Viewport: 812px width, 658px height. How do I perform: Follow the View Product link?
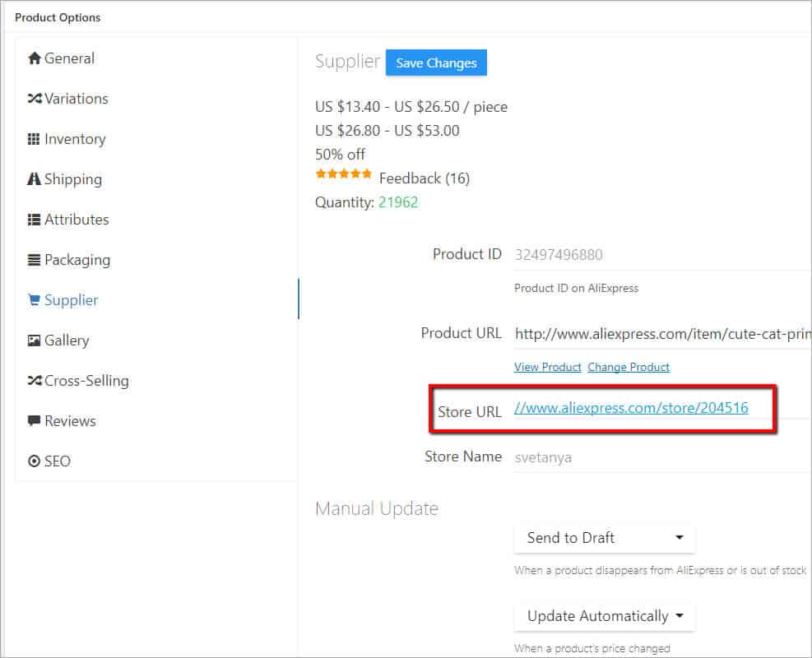click(547, 367)
